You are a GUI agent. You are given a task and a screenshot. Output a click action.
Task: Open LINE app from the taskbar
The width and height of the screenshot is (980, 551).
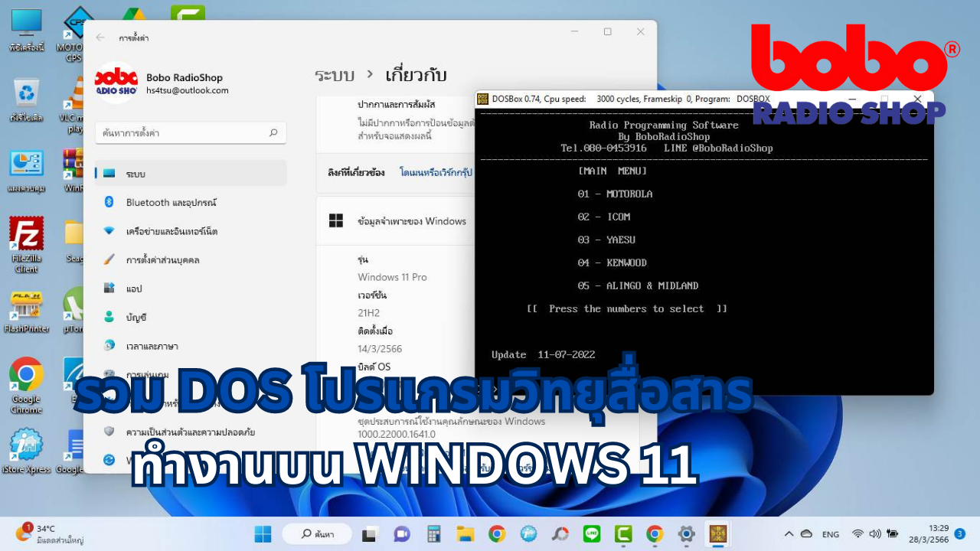coord(592,533)
